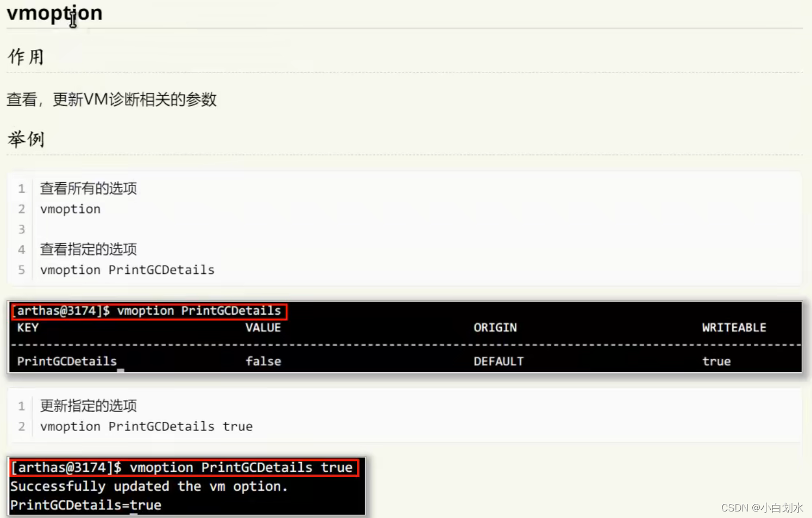The height and width of the screenshot is (518, 812).
Task: Click the KEY column header
Action: point(28,328)
